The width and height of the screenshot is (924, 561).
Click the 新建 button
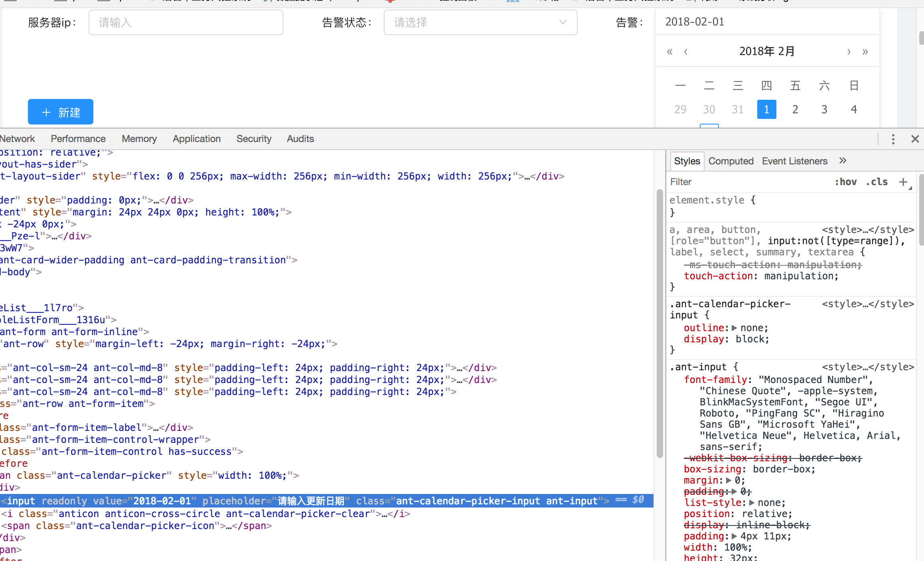tap(61, 112)
